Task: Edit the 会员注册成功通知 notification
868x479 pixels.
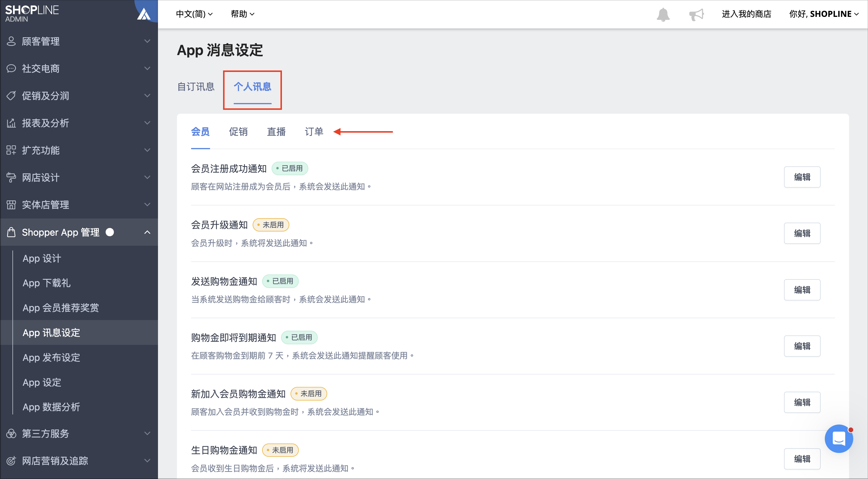Action: pos(802,177)
